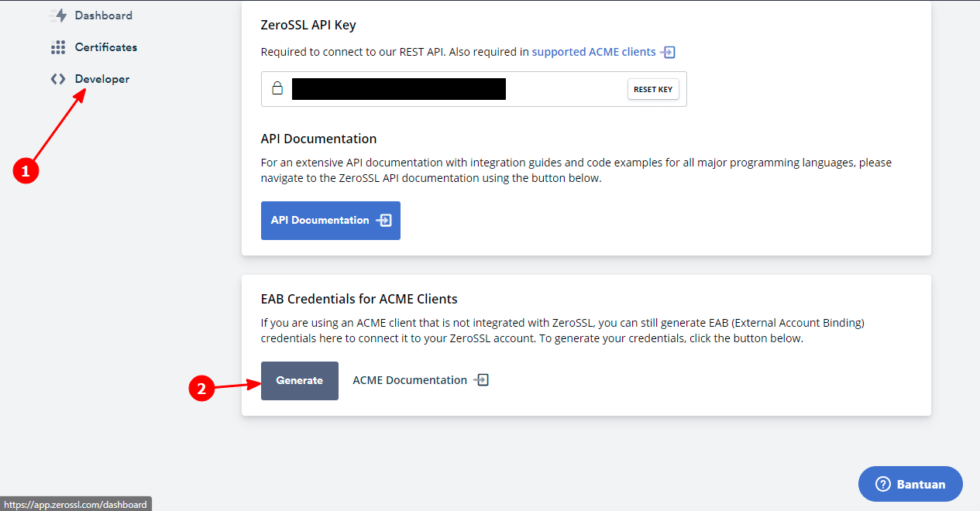Open the ACME Documentation link
The height and width of the screenshot is (511, 980).
point(410,380)
